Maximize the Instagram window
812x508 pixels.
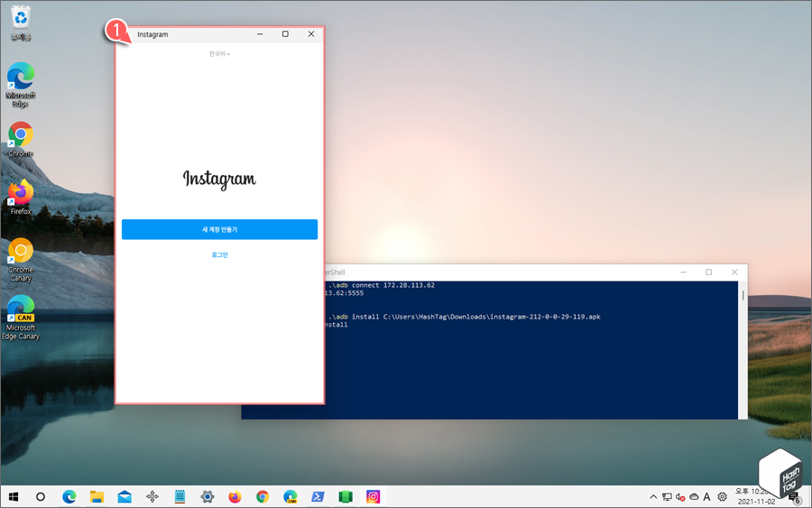point(285,34)
